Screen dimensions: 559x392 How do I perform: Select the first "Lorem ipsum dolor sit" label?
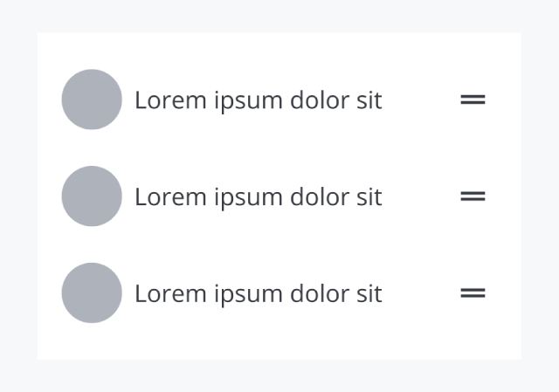pos(258,100)
